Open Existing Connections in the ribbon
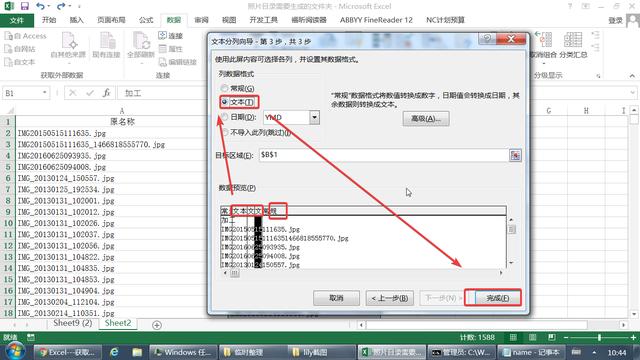The image size is (640, 360). coord(106,45)
